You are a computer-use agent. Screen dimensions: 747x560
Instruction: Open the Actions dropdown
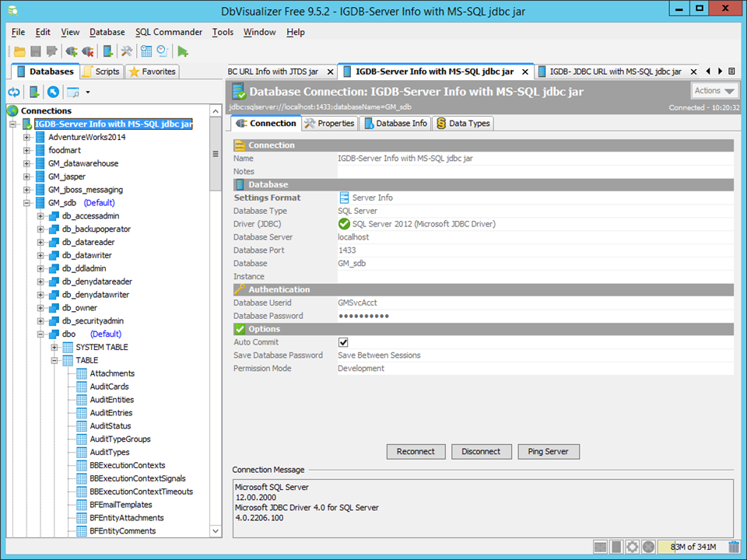pyautogui.click(x=714, y=90)
